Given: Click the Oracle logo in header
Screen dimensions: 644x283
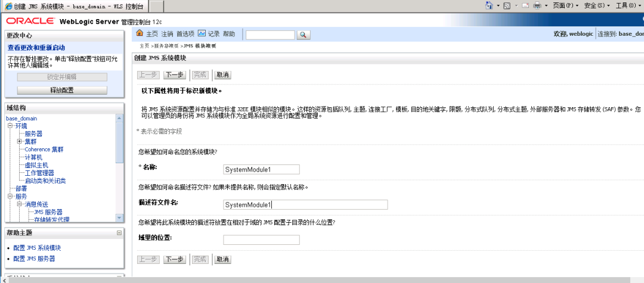Looking at the screenshot, I should [30, 21].
